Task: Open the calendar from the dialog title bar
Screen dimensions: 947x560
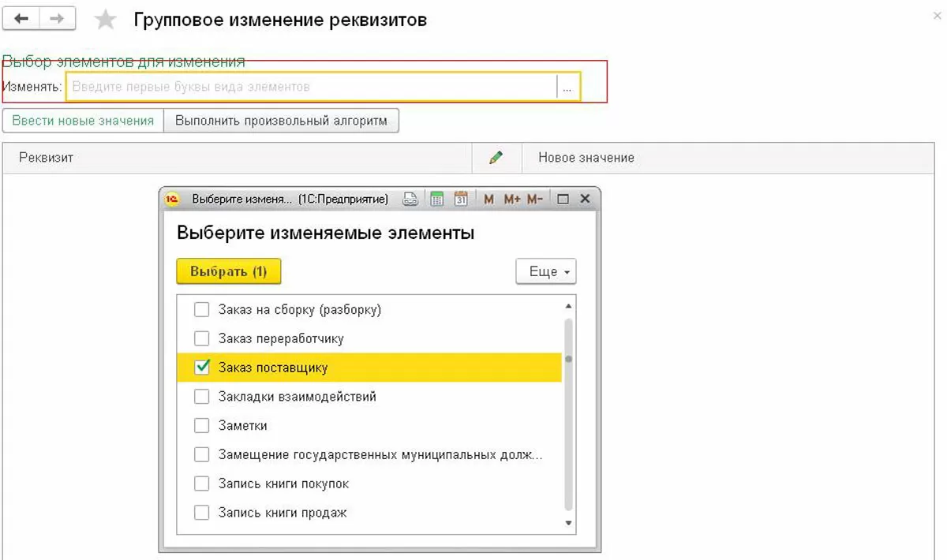Action: (x=462, y=200)
